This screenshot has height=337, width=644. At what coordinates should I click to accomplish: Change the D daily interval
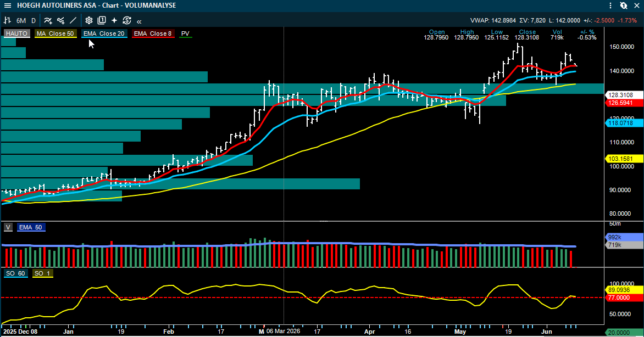(x=34, y=20)
